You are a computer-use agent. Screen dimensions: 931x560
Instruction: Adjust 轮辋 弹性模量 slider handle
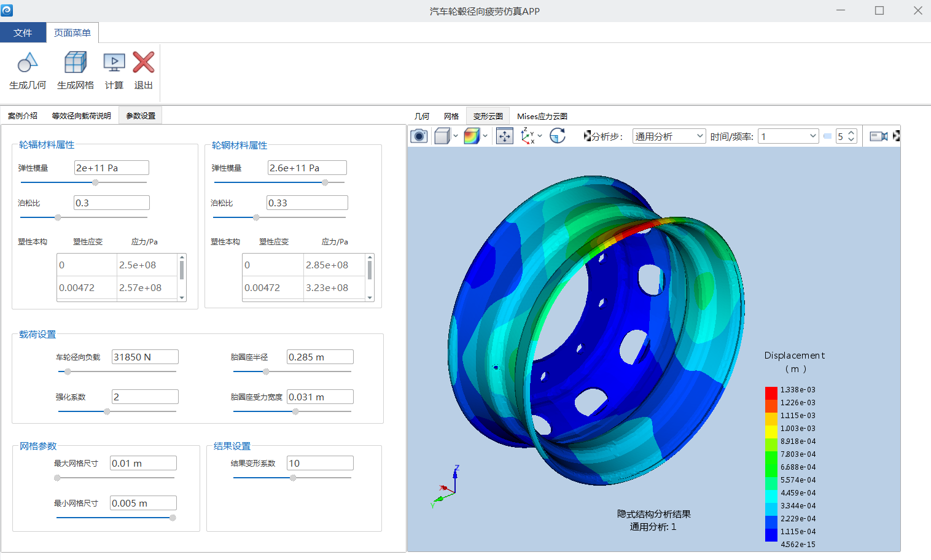click(x=325, y=182)
